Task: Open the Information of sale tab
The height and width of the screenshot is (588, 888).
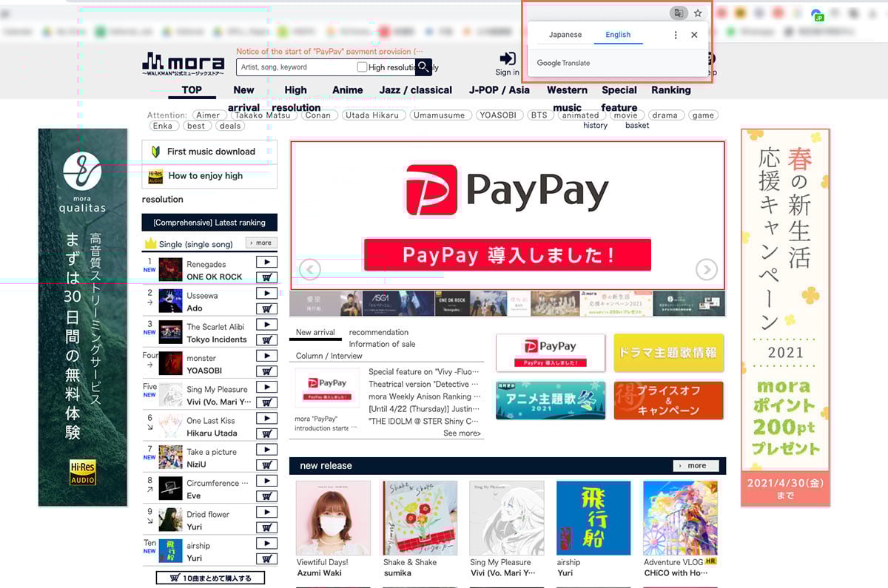Action: click(x=382, y=344)
